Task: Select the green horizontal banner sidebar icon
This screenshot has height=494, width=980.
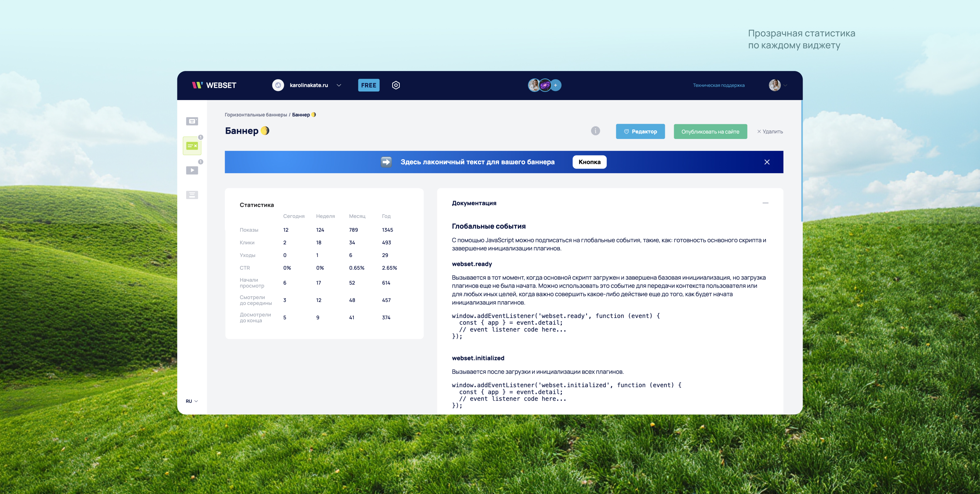Action: pyautogui.click(x=192, y=146)
